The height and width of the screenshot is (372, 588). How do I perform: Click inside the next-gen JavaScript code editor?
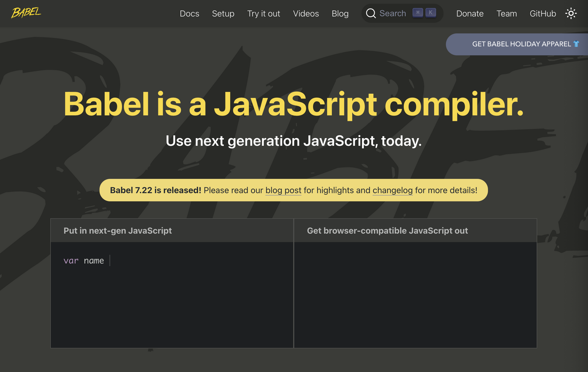[172, 294]
